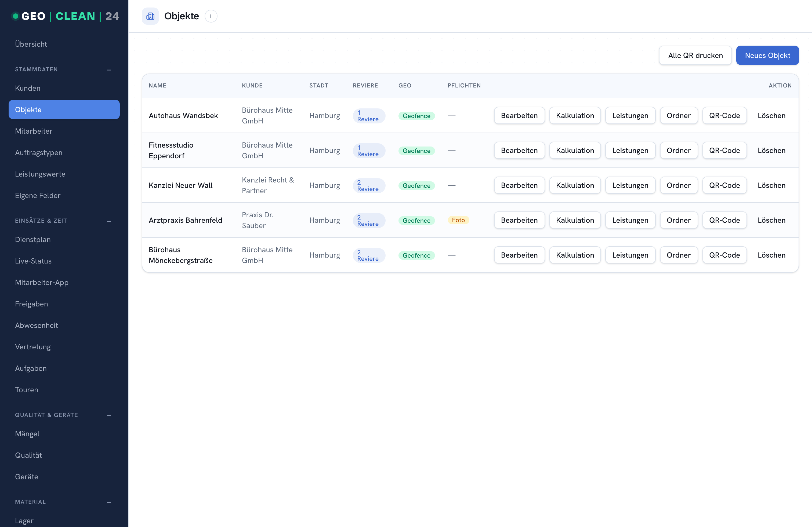Click the Foto badge for Arztpraxis Bahrenfeld
This screenshot has height=527, width=812.
(458, 220)
